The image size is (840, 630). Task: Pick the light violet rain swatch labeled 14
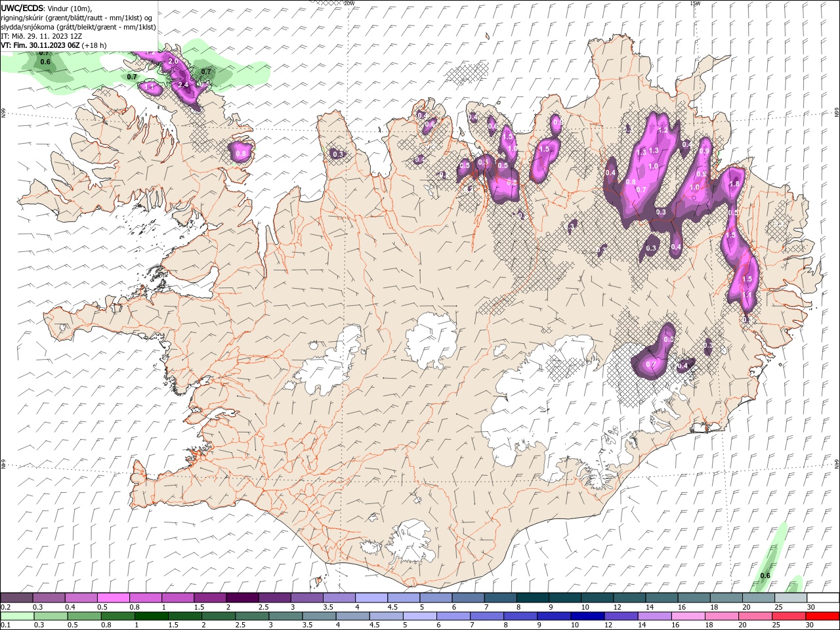coord(654,616)
